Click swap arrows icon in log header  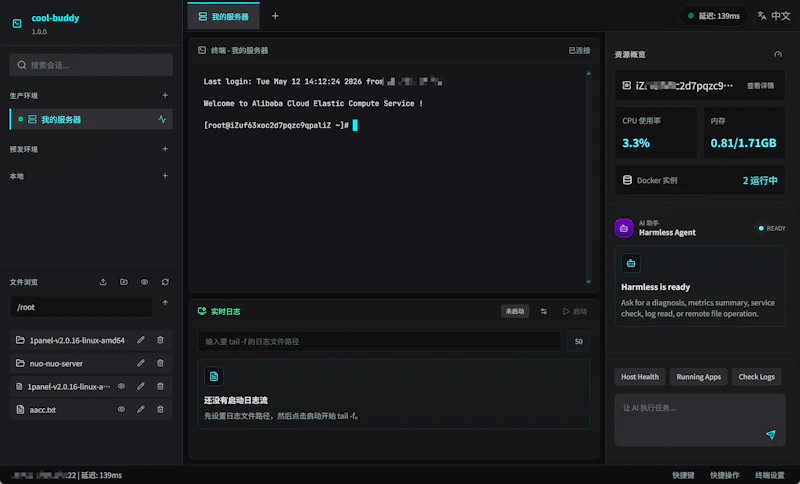[544, 311]
